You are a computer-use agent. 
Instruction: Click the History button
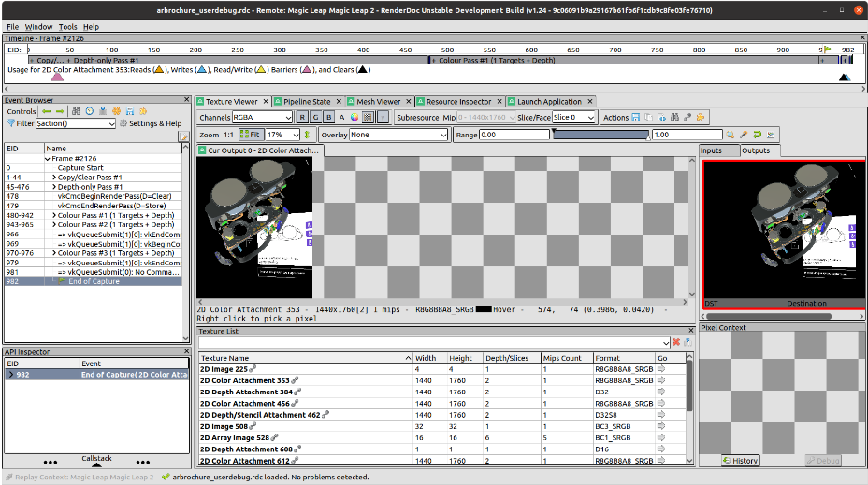tap(740, 460)
